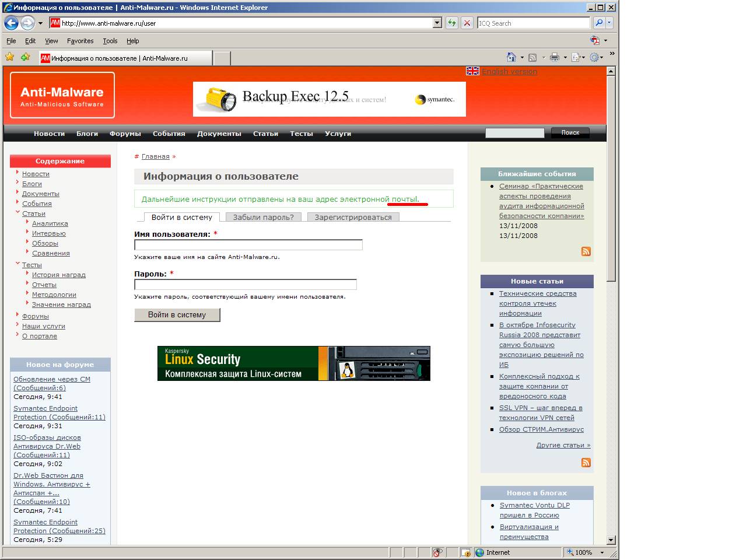Click the PDF converter icon in menu row
The height and width of the screenshot is (560, 743).
click(595, 40)
